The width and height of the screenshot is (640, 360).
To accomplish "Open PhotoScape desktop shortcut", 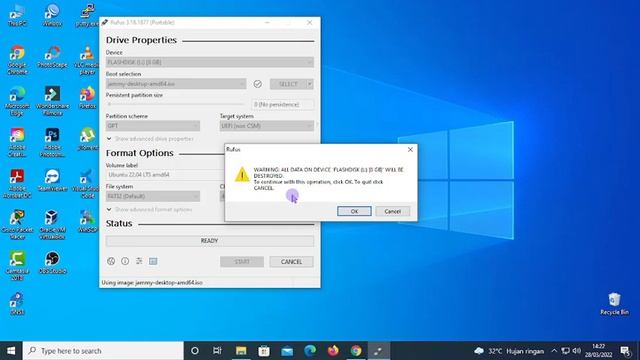I will click(x=52, y=57).
